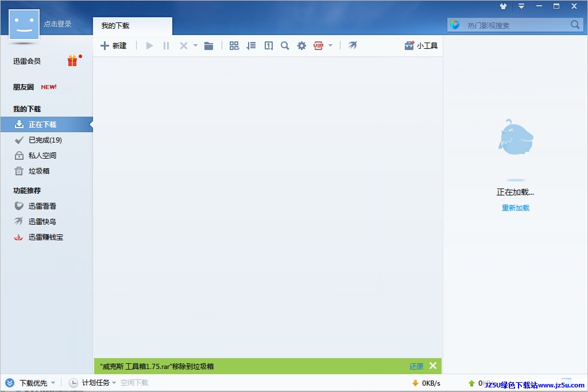Open the download folder icon
The image size is (588, 392).
[209, 46]
